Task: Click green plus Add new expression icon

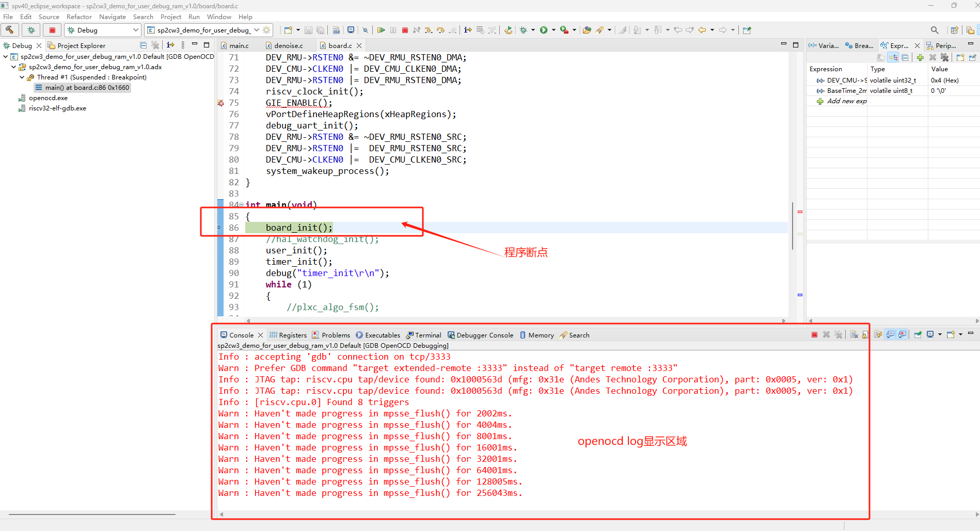Action: 920,58
